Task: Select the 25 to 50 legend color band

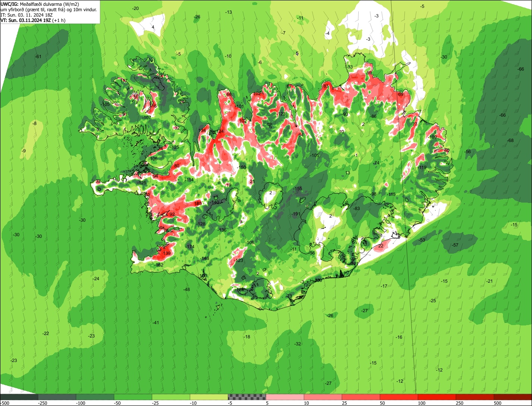Action: [x=361, y=397]
